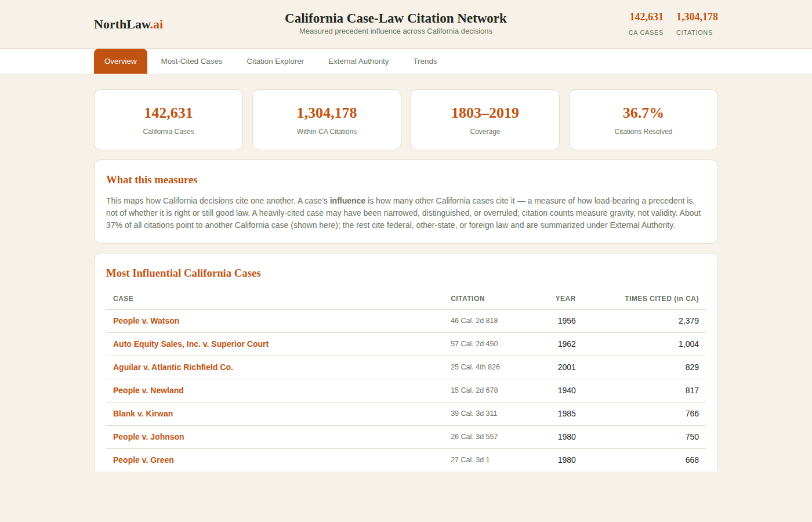This screenshot has height=522, width=812.
Task: Click the CASE column header
Action: (123, 299)
